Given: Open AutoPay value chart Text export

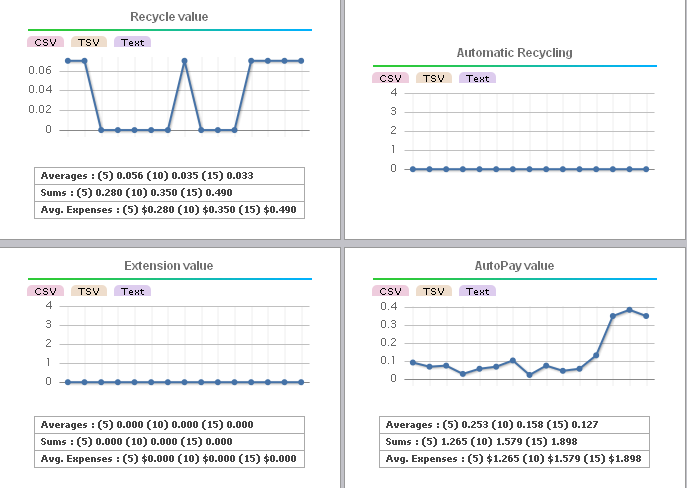Looking at the screenshot, I should pyautogui.click(x=477, y=291).
